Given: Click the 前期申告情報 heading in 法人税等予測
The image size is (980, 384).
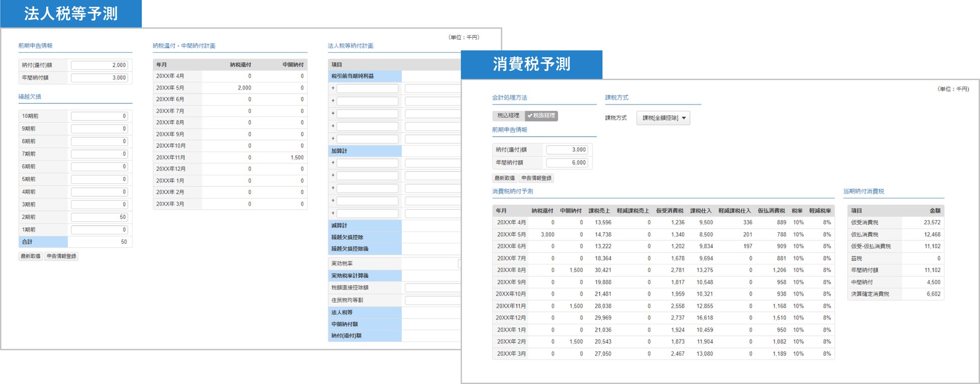Looking at the screenshot, I should pyautogui.click(x=35, y=46).
